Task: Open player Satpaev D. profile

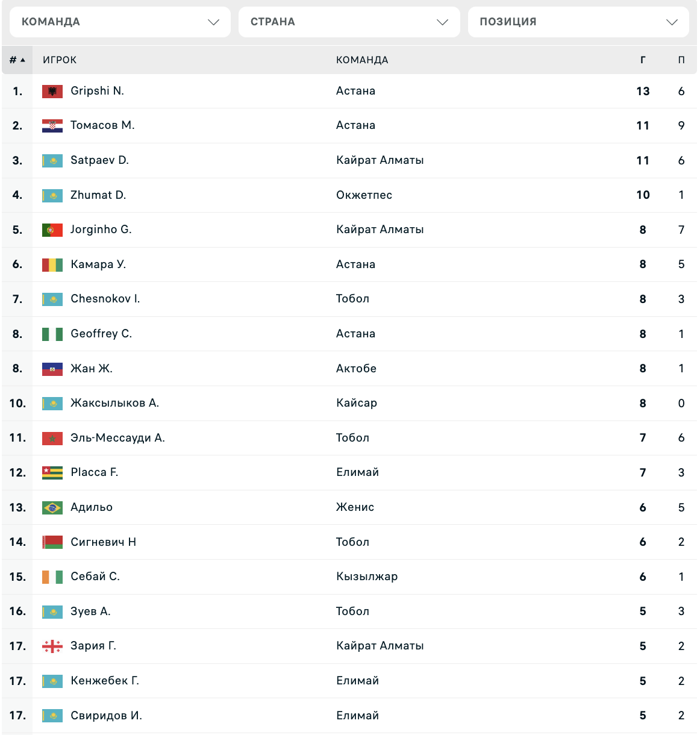Action: [99, 160]
